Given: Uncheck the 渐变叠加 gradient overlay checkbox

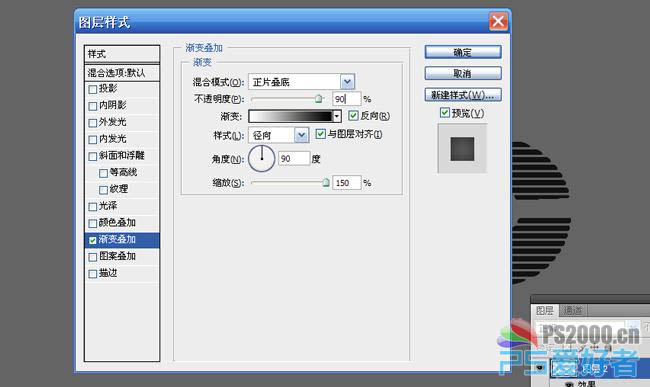Looking at the screenshot, I should coord(93,240).
